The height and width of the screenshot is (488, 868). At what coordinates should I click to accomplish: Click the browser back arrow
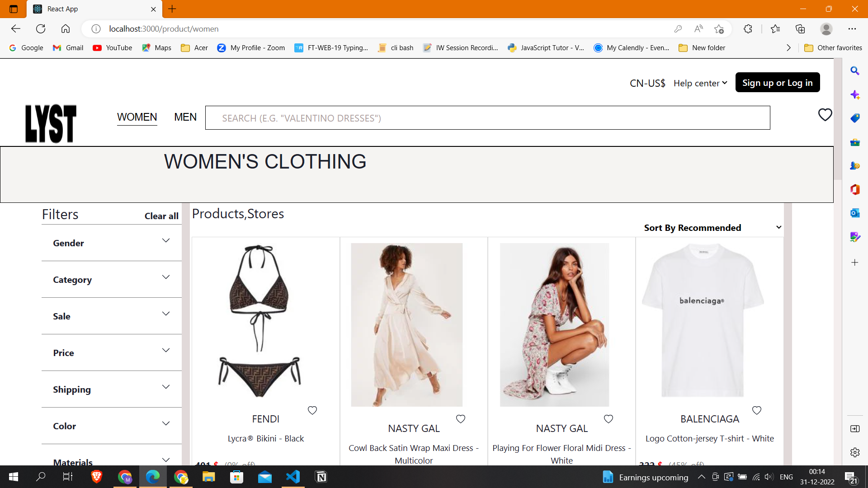(x=16, y=29)
